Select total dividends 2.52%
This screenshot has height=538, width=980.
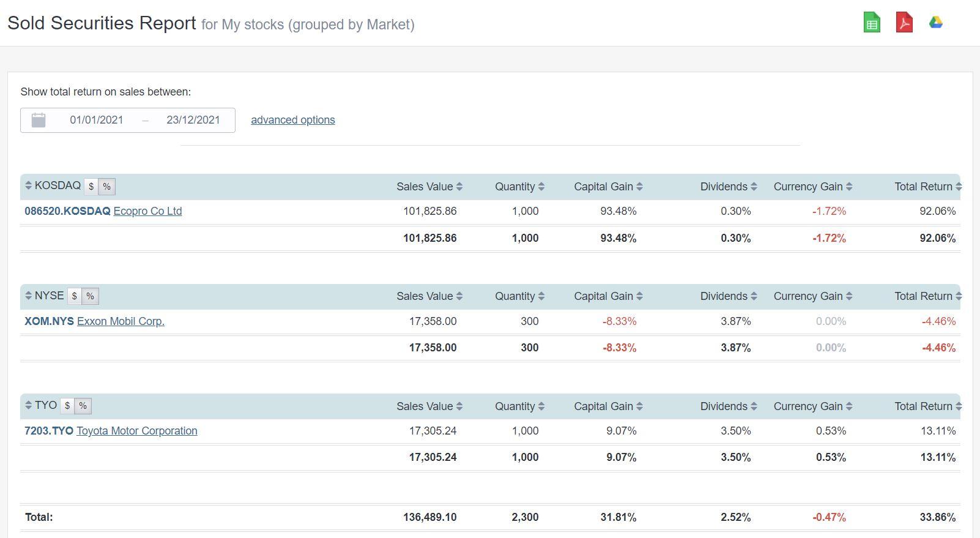click(x=736, y=517)
